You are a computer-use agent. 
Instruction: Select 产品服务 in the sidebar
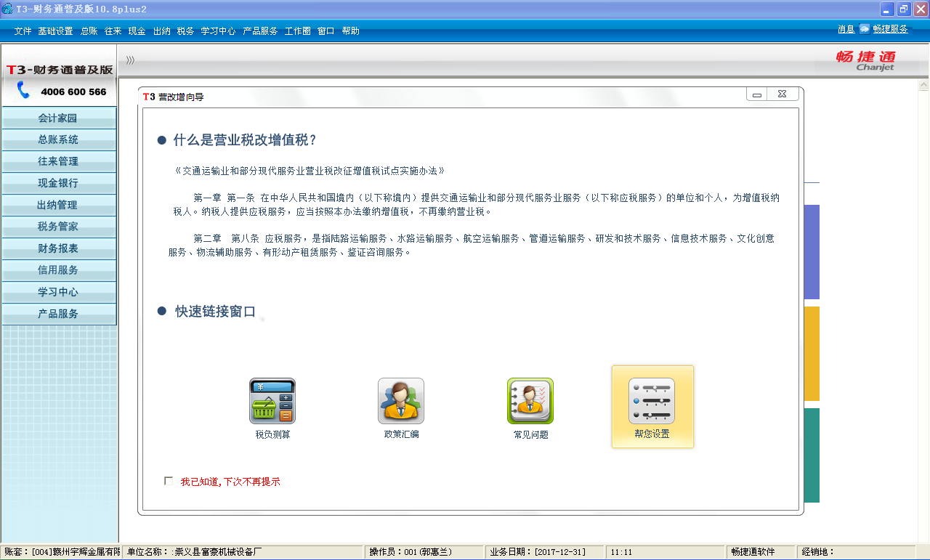pyautogui.click(x=58, y=314)
